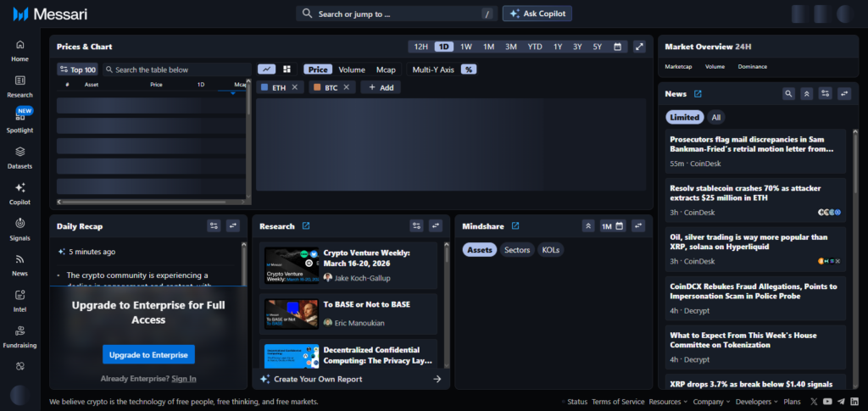
Task: Toggle the Multi-Y Axis option
Action: [x=432, y=69]
